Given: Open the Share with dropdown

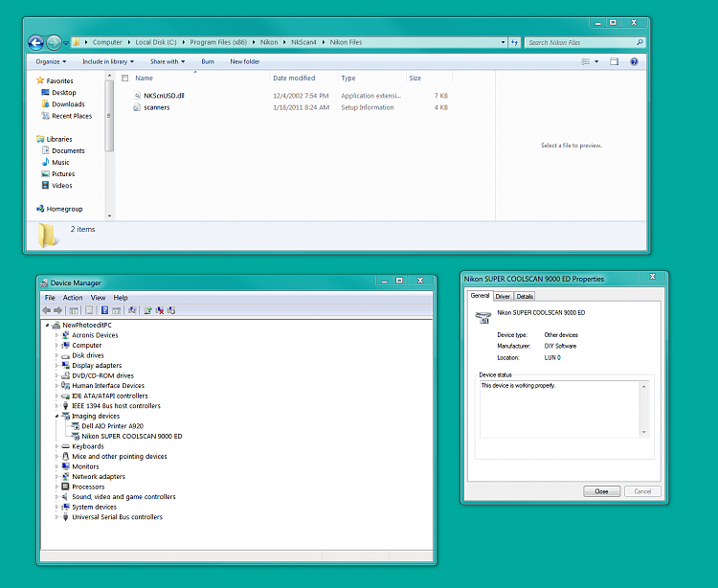Looking at the screenshot, I should (x=168, y=61).
